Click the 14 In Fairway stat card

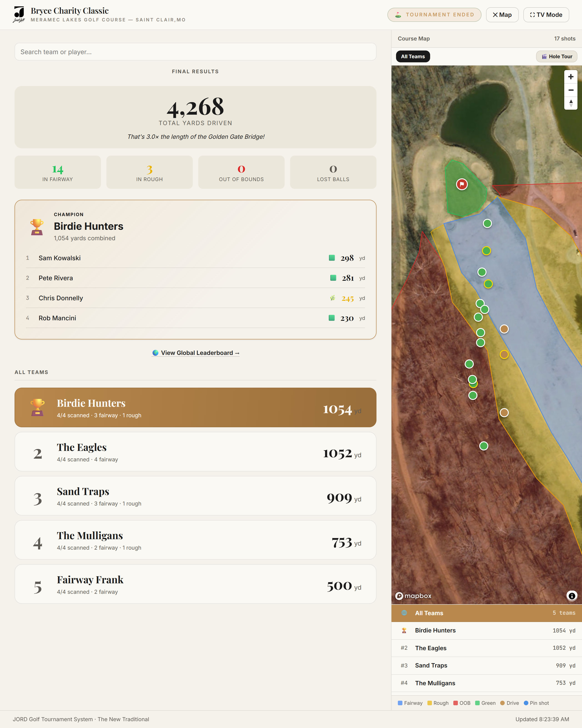tap(58, 172)
